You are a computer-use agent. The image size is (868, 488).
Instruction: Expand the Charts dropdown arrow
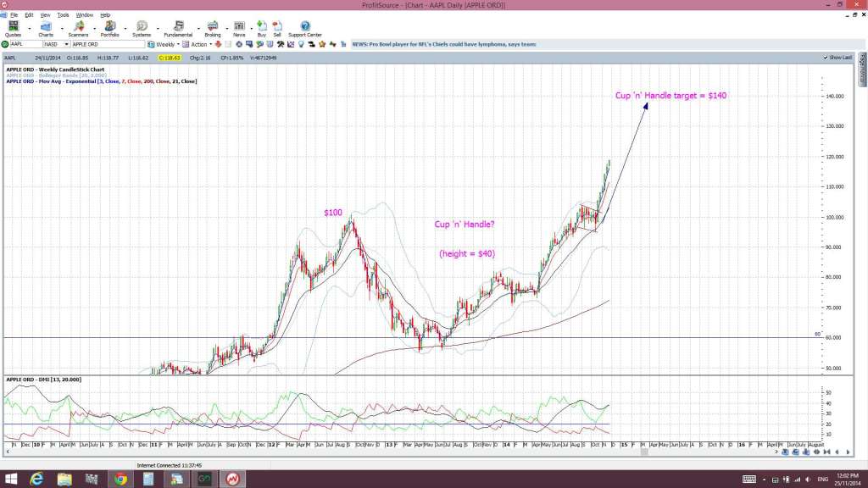(x=61, y=28)
